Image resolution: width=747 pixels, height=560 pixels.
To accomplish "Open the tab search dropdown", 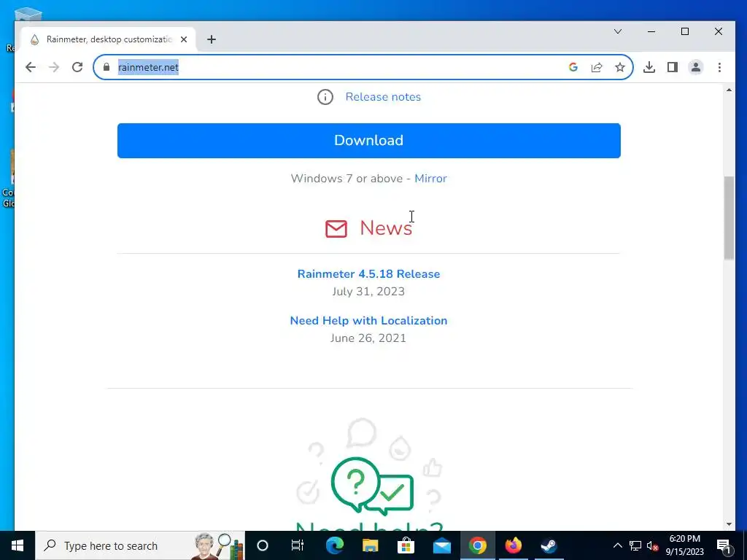I will point(618,31).
